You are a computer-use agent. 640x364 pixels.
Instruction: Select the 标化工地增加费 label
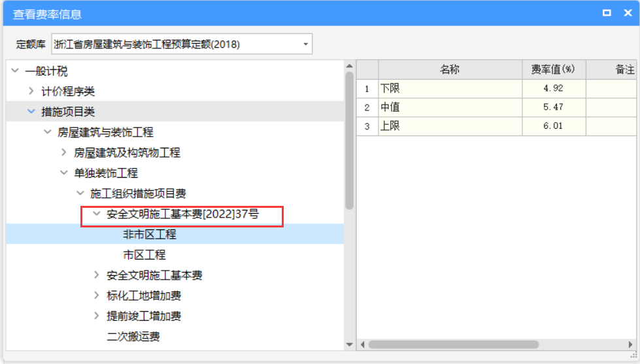(144, 295)
